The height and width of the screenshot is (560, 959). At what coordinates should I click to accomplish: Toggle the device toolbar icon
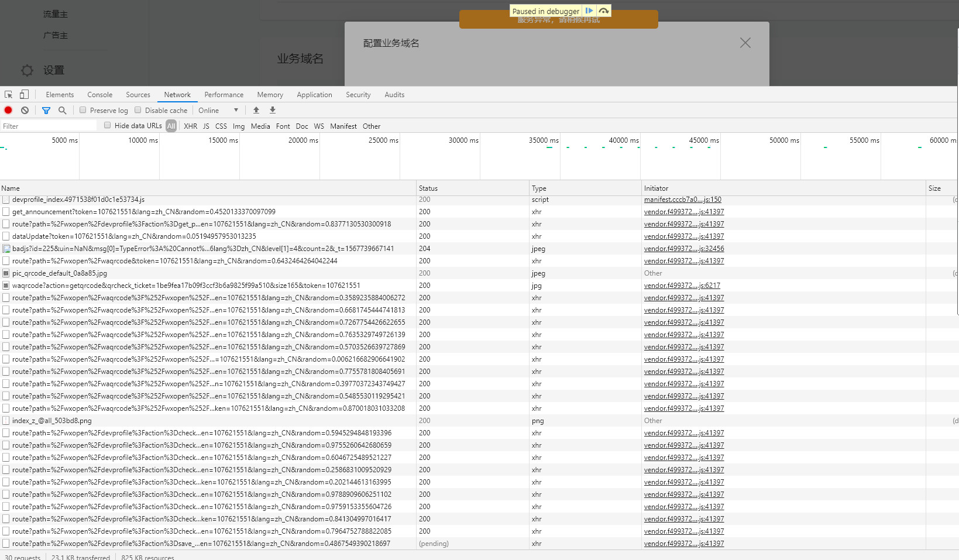24,94
